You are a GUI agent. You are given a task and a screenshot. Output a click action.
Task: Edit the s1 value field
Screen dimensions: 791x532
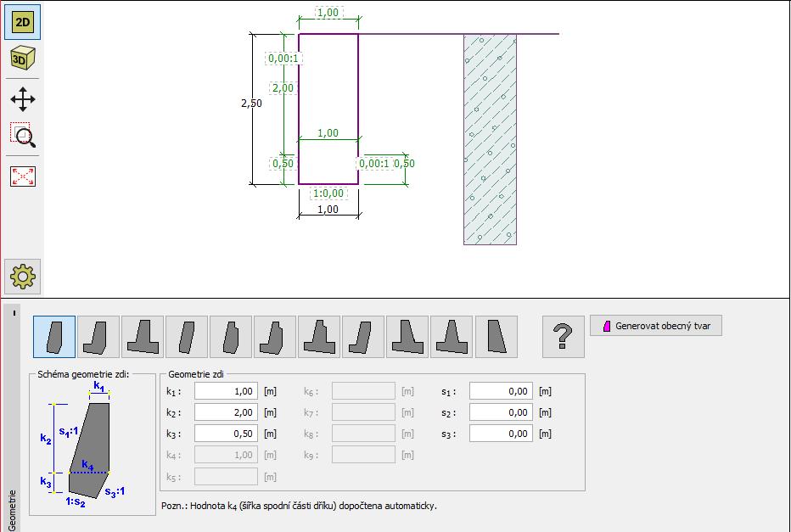point(501,391)
